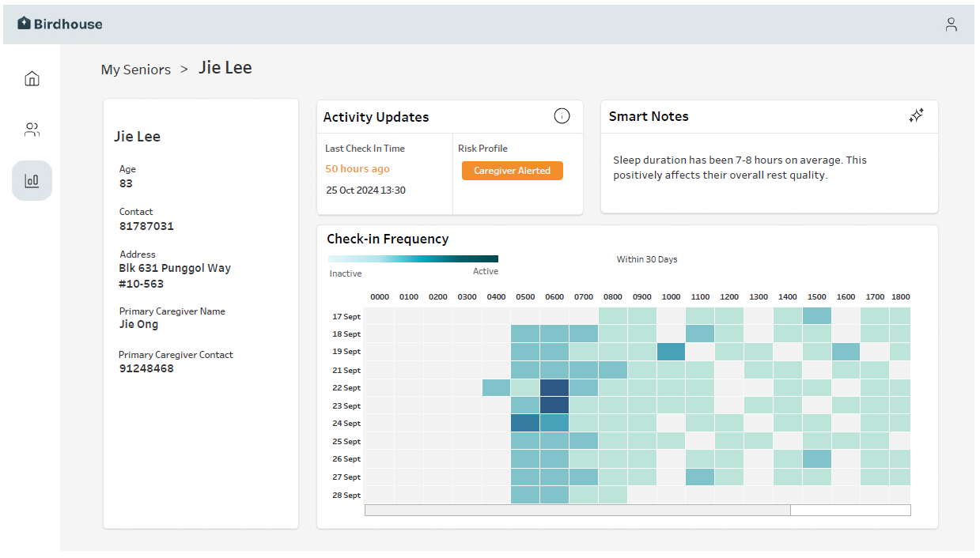Click the 22 Sept row label

(346, 388)
